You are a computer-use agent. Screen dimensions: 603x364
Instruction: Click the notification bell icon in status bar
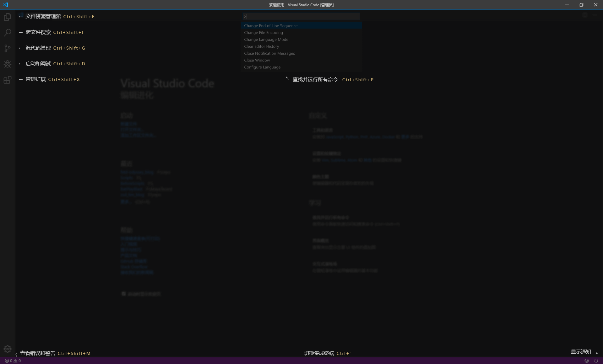coord(596,361)
